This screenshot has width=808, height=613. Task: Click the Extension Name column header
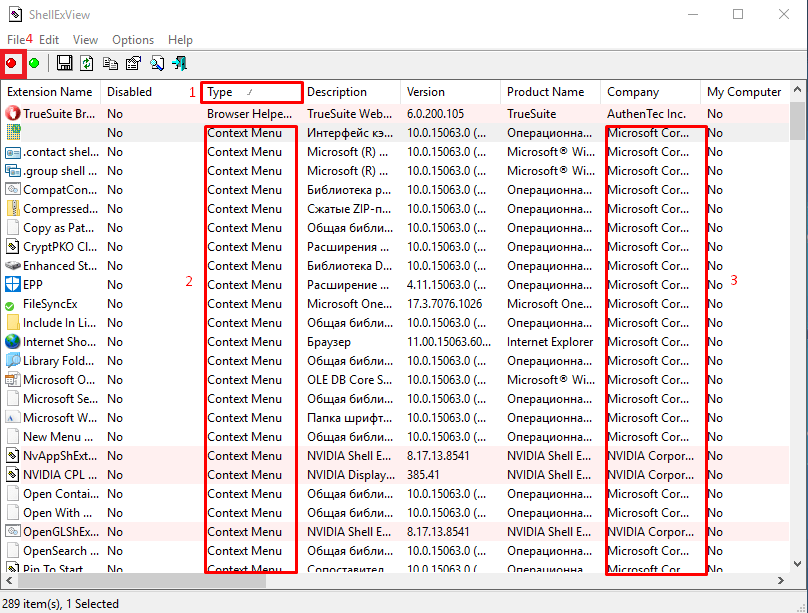[50, 92]
